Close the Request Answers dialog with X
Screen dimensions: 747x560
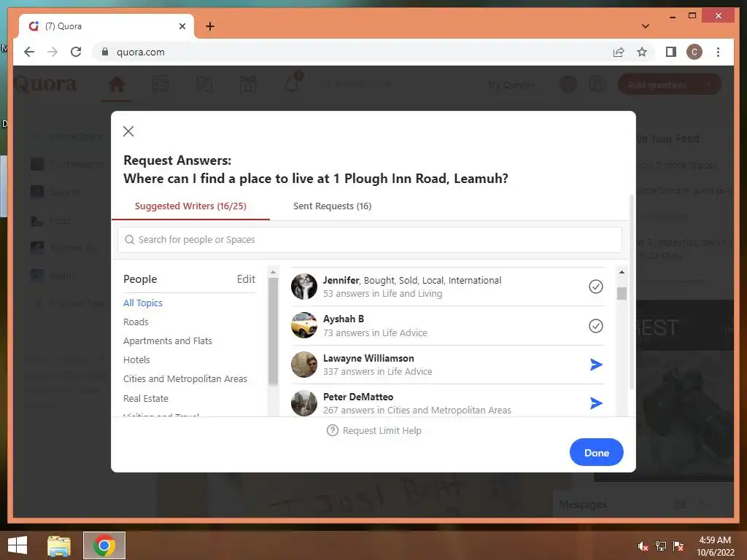(x=128, y=131)
